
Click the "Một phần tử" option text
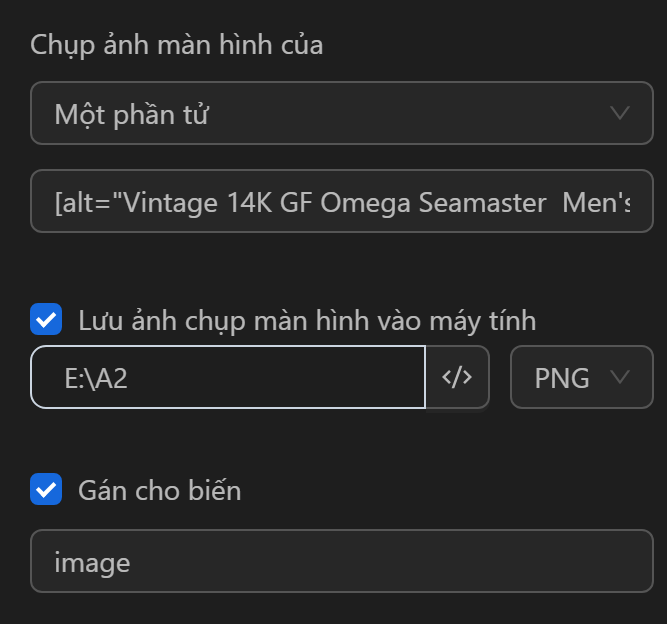(x=131, y=114)
